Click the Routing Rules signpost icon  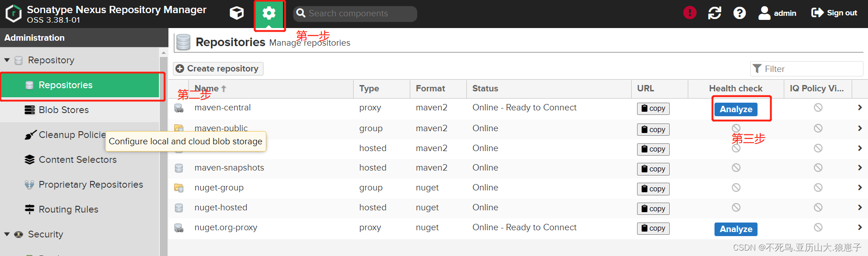(x=29, y=209)
